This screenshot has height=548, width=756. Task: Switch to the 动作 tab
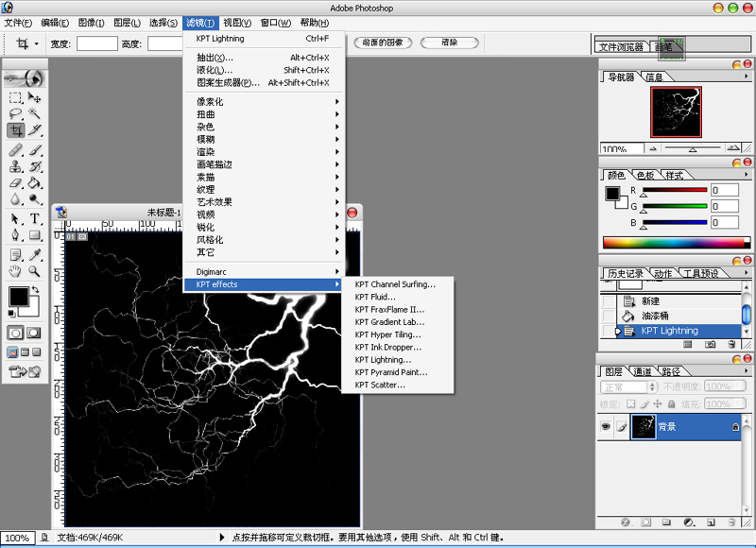pyautogui.click(x=663, y=273)
